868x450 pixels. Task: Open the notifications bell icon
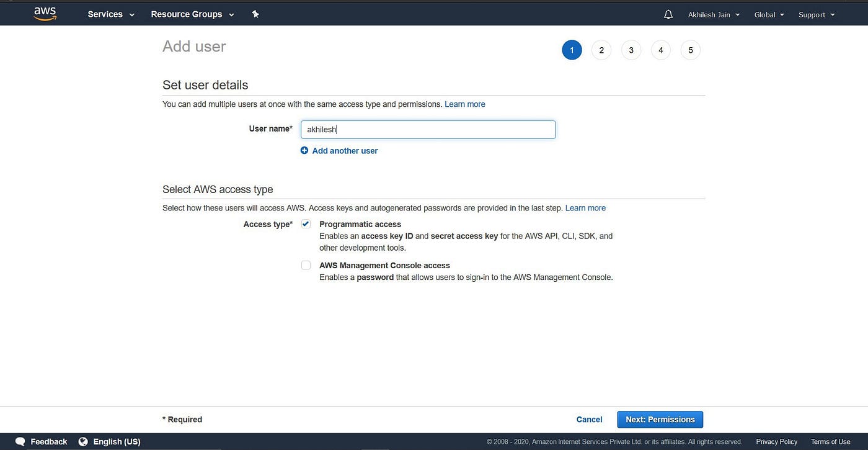click(x=668, y=14)
